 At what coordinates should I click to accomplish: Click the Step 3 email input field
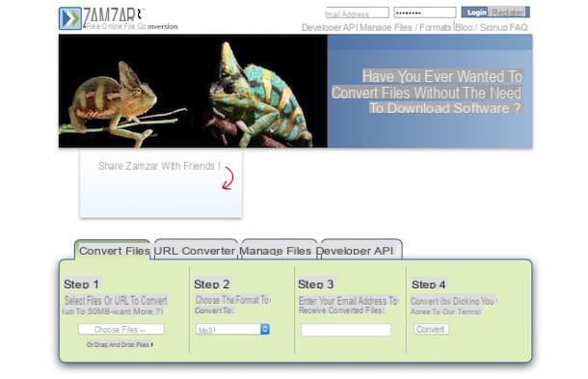point(346,330)
